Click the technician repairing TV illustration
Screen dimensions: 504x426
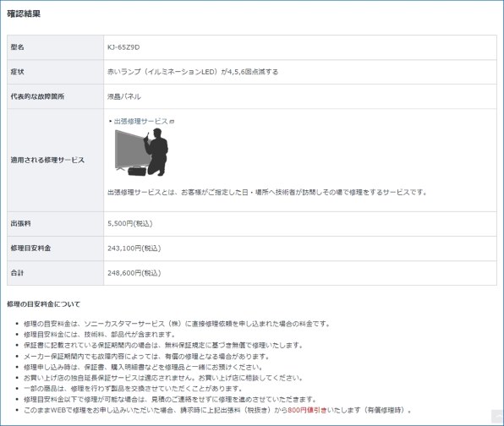[141, 152]
